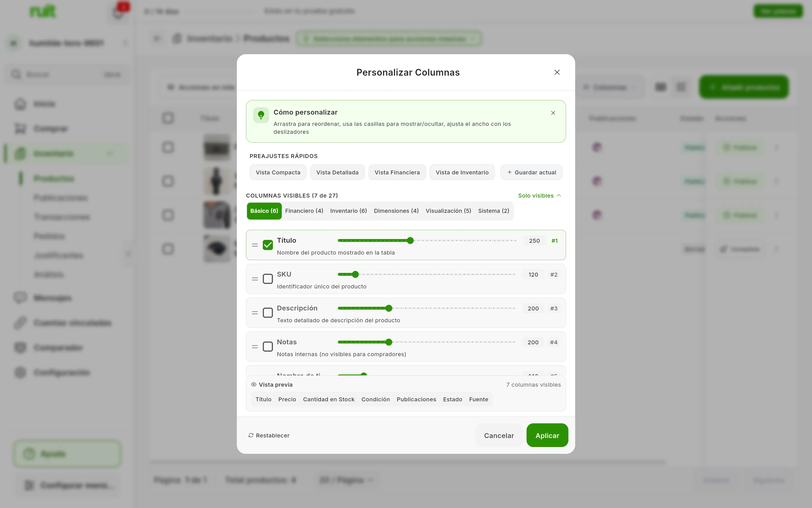
Task: Grab the drag handle for SKU row
Action: click(x=255, y=279)
